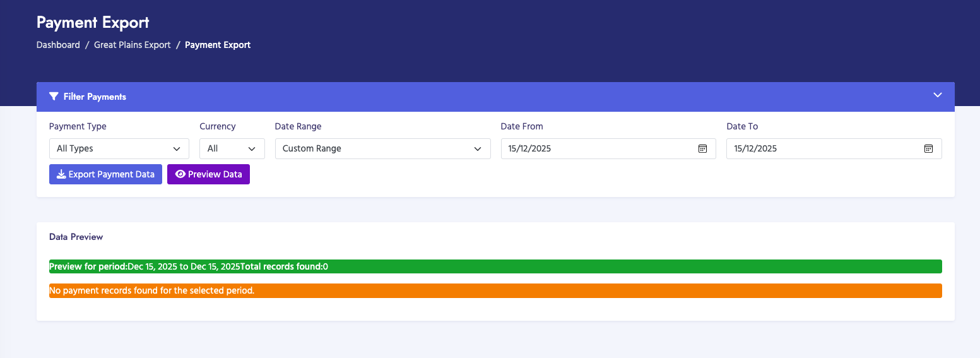Open the Date Range dropdown
The image size is (980, 358).
[382, 148]
